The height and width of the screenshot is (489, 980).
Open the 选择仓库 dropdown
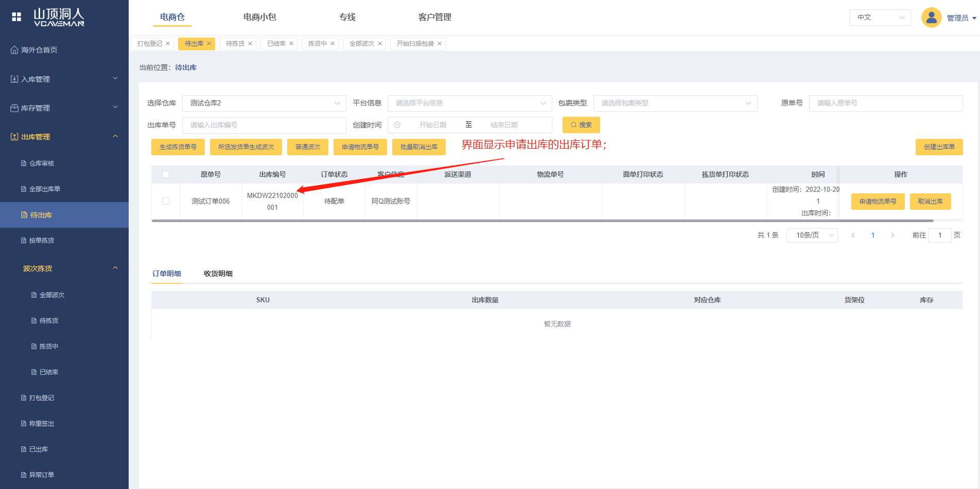pos(264,103)
